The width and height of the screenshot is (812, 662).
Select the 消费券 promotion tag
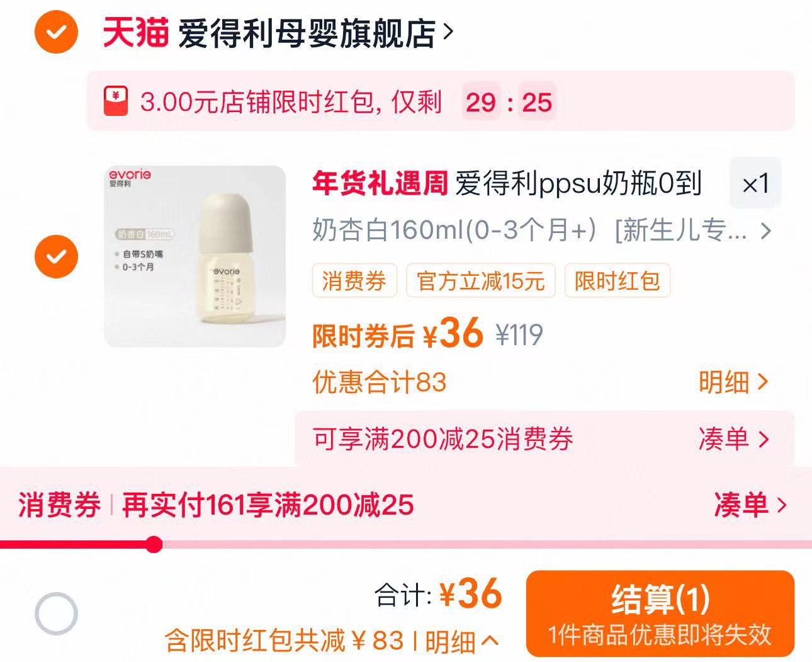(354, 280)
